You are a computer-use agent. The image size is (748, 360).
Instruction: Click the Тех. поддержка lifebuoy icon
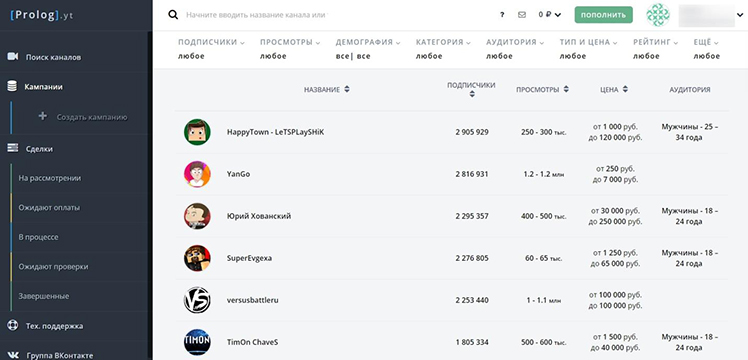point(12,326)
